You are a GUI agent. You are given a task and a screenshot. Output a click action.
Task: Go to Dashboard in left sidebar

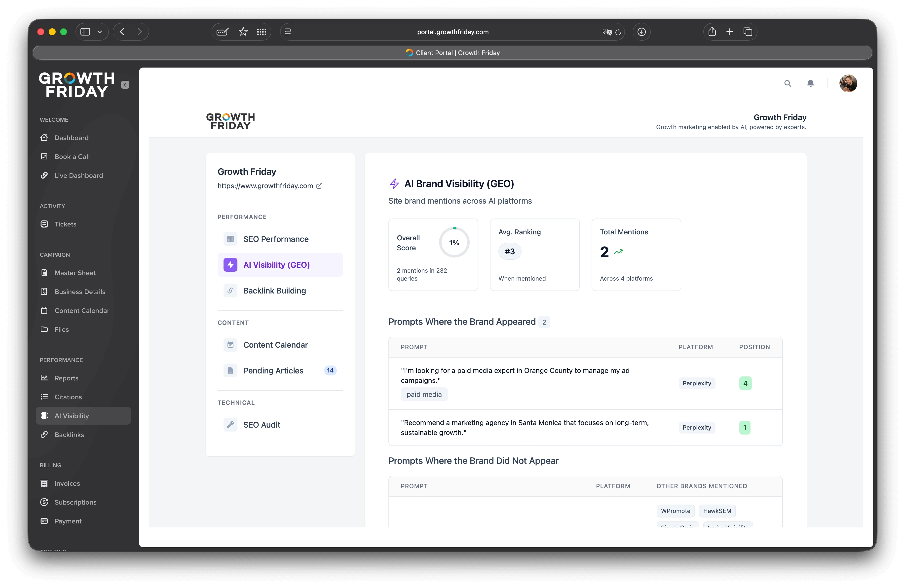tap(72, 138)
